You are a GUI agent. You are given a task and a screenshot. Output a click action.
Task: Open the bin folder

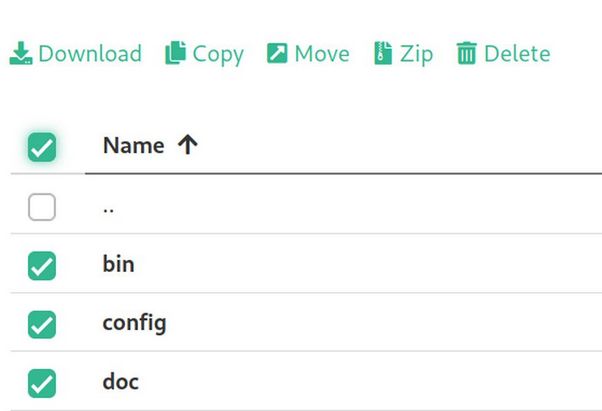[119, 264]
